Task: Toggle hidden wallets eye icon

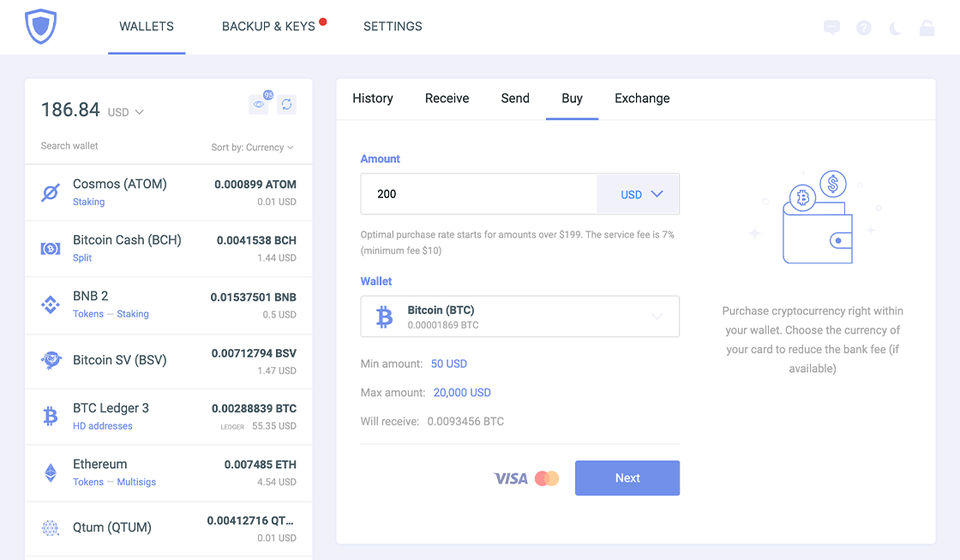Action: [x=259, y=105]
